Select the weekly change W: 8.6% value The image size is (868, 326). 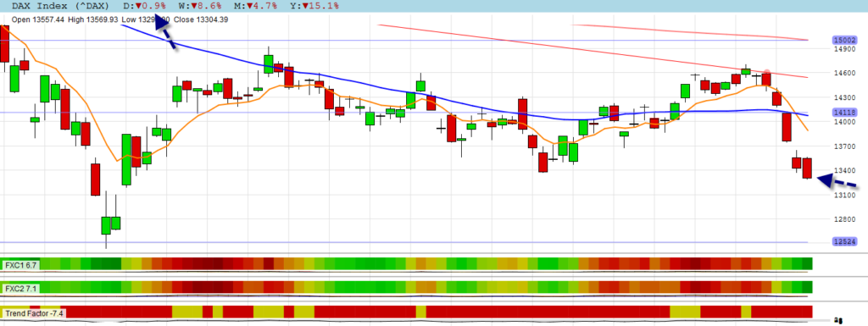200,6
